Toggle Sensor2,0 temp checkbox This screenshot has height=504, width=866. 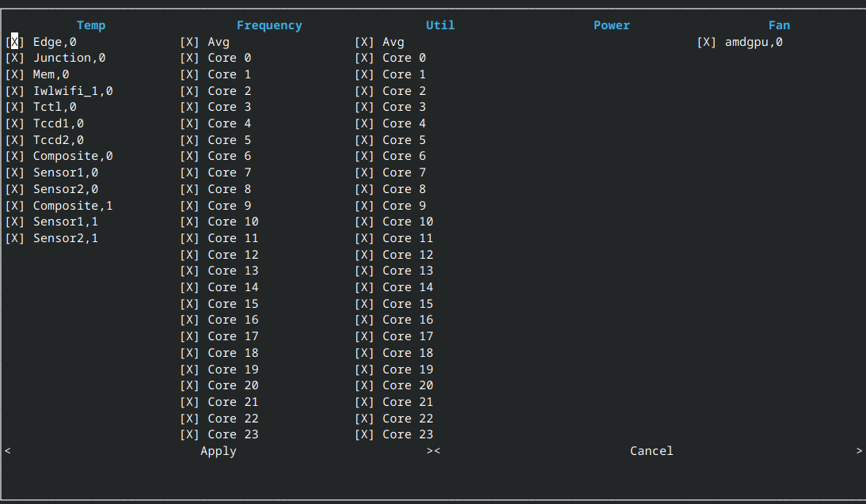(x=15, y=189)
